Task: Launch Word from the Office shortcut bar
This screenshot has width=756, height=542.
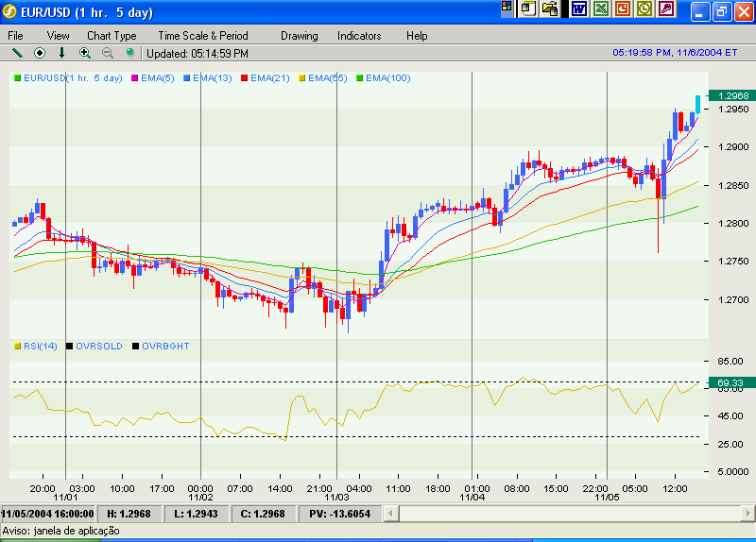Action: pyautogui.click(x=578, y=9)
